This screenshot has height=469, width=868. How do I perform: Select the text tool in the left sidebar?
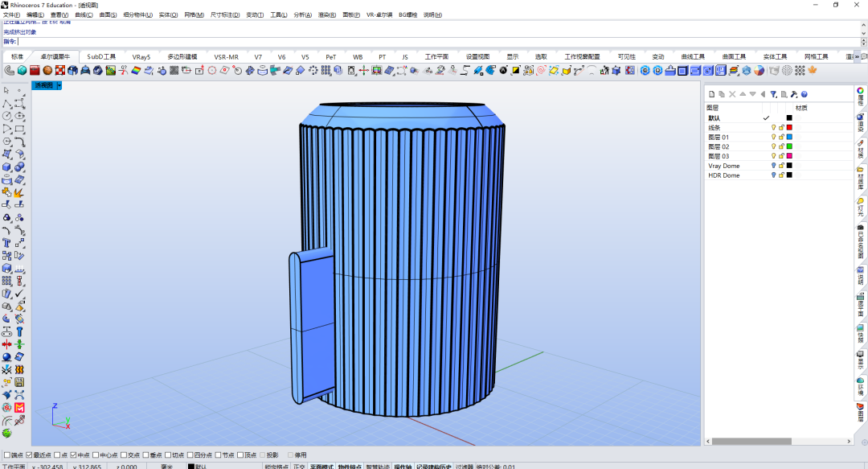[x=6, y=243]
